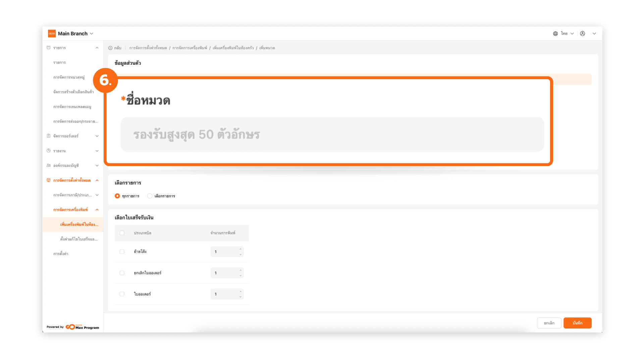Click the globe language icon
This screenshot has height=362, width=644.
(x=555, y=34)
